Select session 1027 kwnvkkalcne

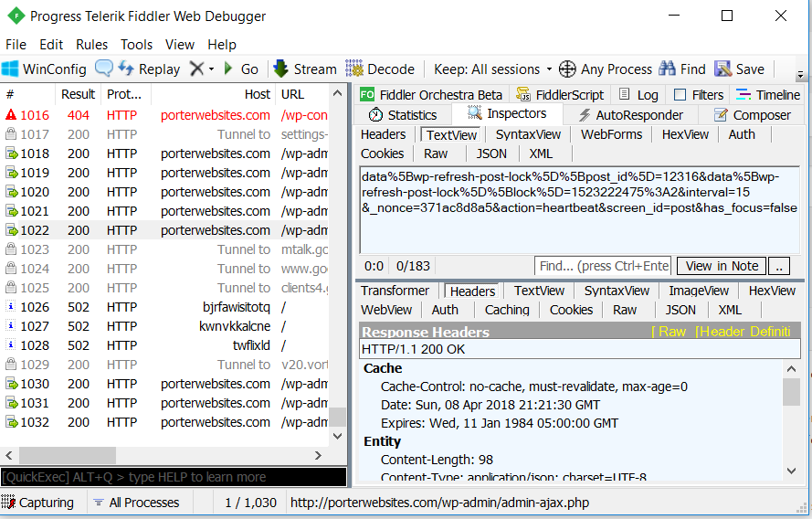tap(165, 326)
